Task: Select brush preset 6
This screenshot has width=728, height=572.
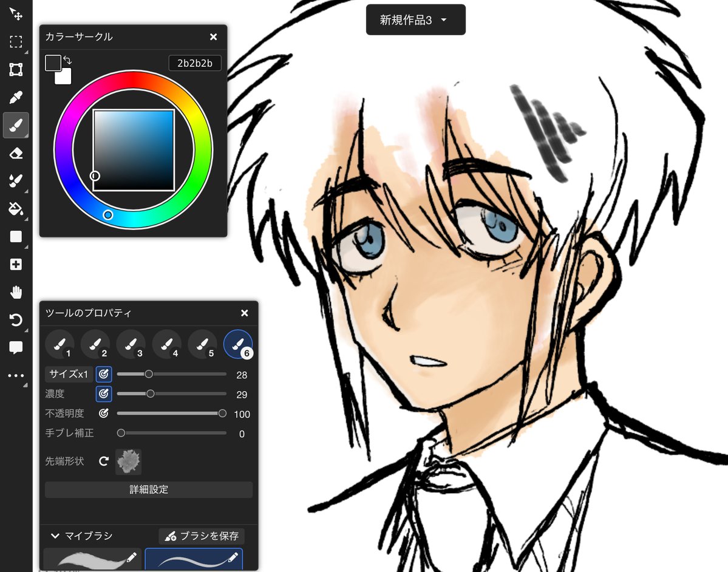Action: [238, 345]
